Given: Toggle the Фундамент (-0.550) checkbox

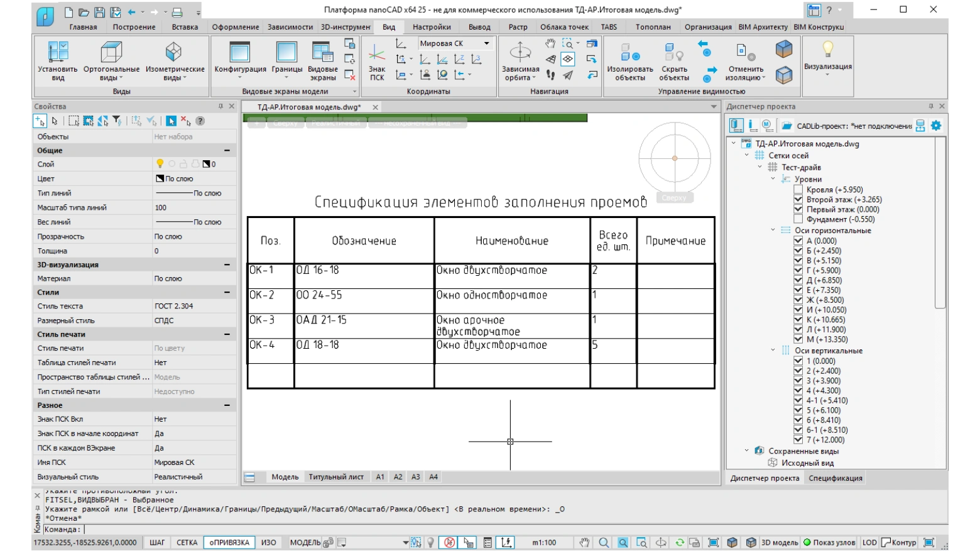Looking at the screenshot, I should 798,219.
